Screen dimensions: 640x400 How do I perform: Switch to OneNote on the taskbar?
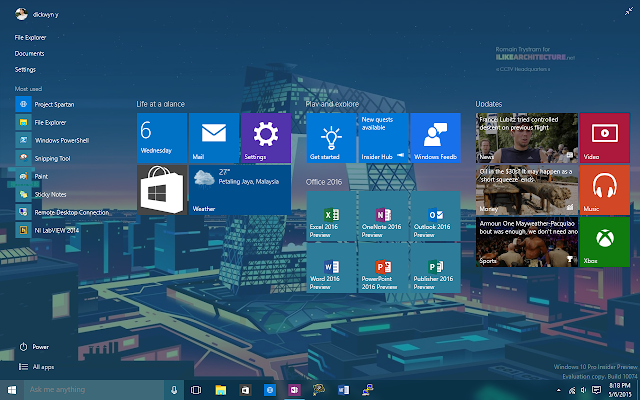click(294, 390)
